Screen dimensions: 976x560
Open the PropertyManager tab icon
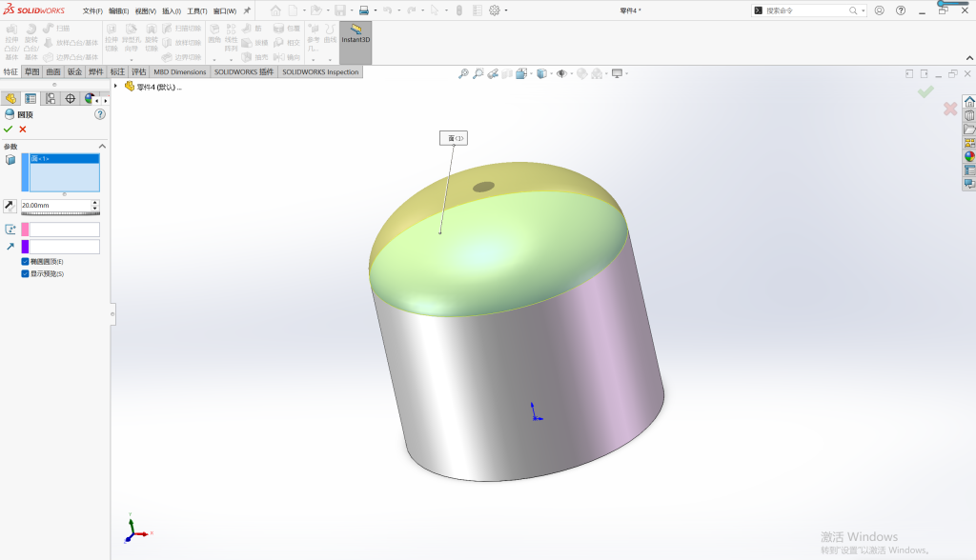click(x=30, y=99)
